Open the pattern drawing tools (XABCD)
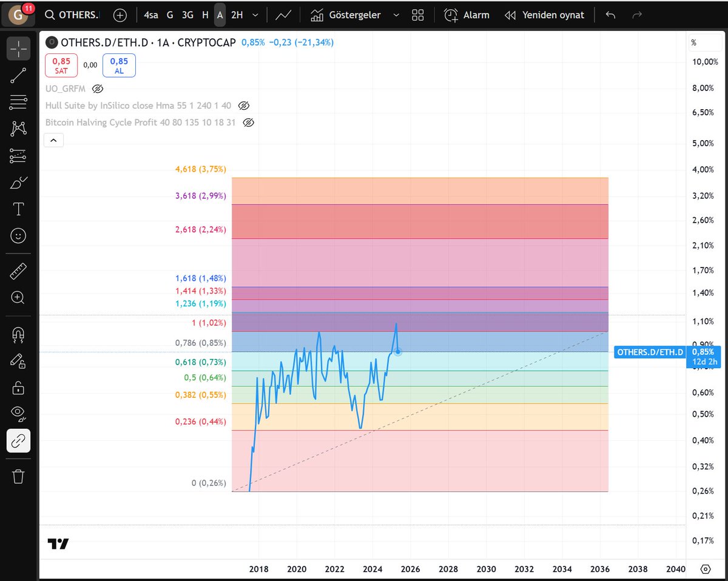 coord(18,129)
